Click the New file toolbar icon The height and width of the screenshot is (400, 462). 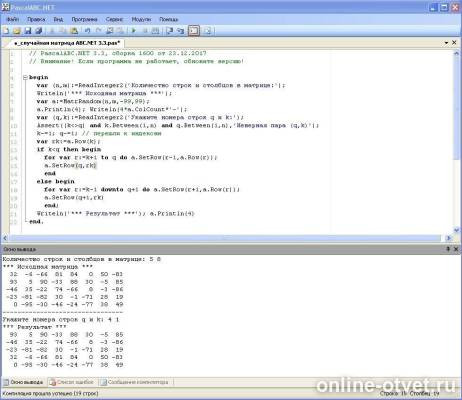pos(6,31)
